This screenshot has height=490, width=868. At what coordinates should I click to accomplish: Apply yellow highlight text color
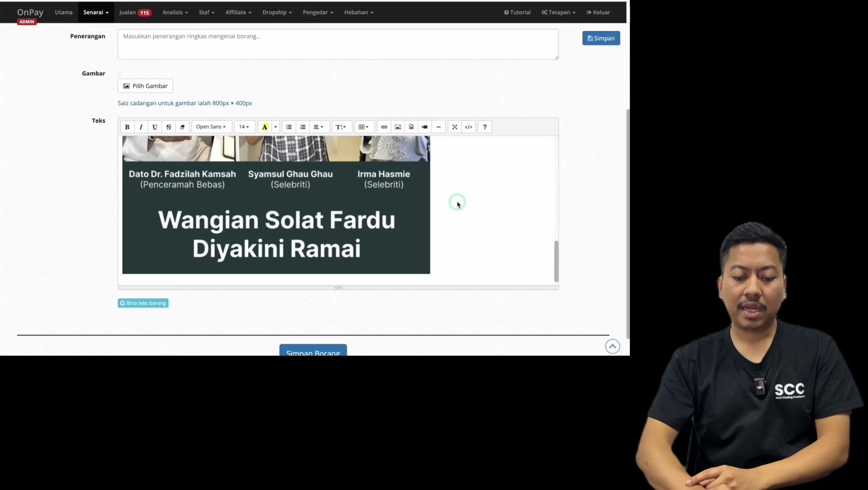click(x=265, y=127)
